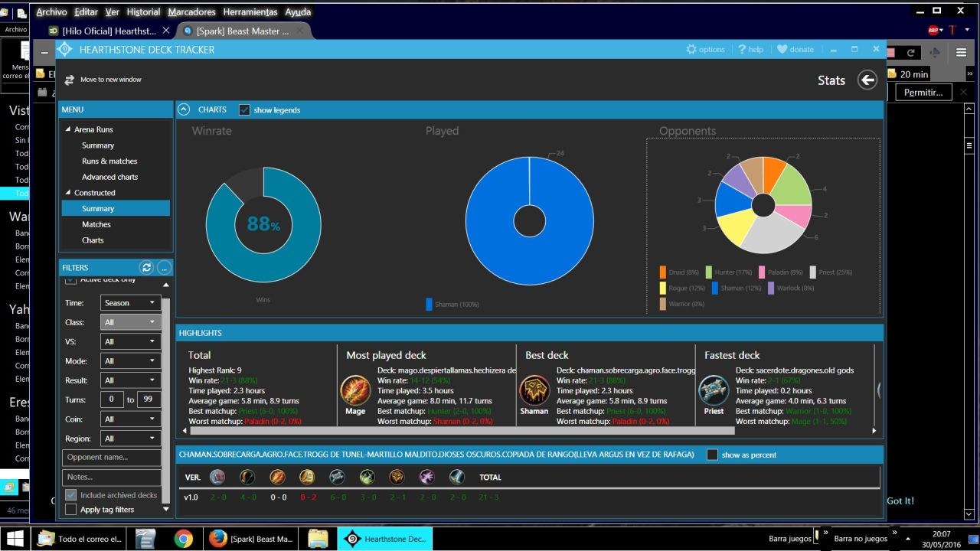Open the VS filter dropdown
The width and height of the screenshot is (980, 551).
pos(130,341)
